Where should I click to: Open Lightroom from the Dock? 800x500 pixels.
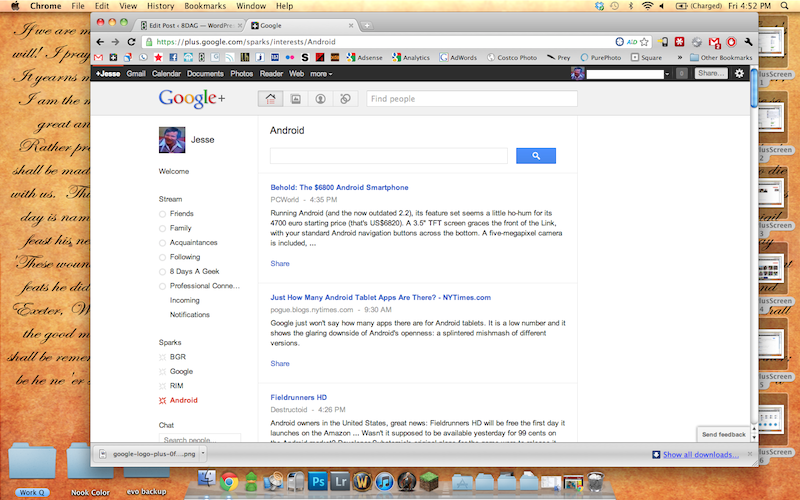340,481
